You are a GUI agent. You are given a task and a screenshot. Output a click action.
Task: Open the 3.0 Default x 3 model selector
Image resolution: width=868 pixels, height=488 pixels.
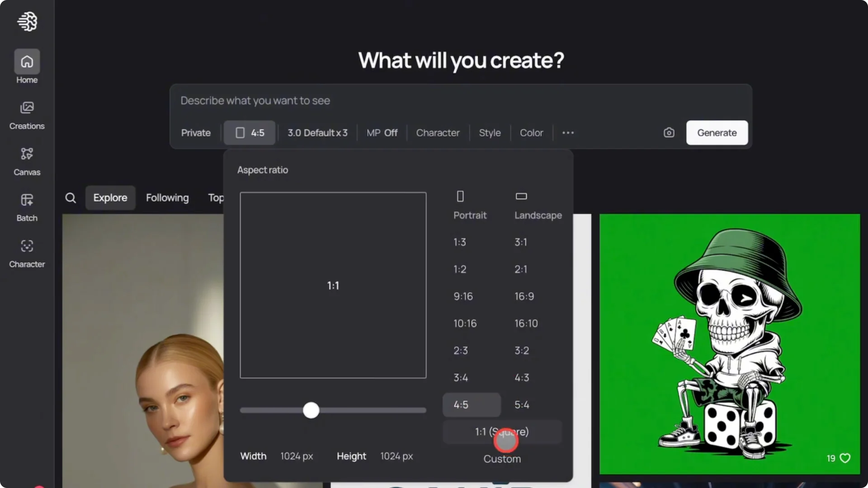pyautogui.click(x=317, y=132)
